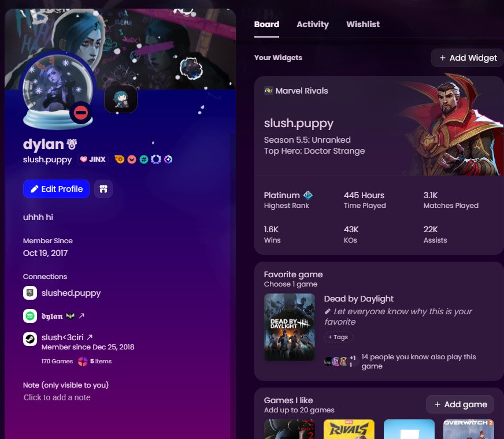Open the Wishlist tab
This screenshot has width=504, height=439.
point(363,24)
